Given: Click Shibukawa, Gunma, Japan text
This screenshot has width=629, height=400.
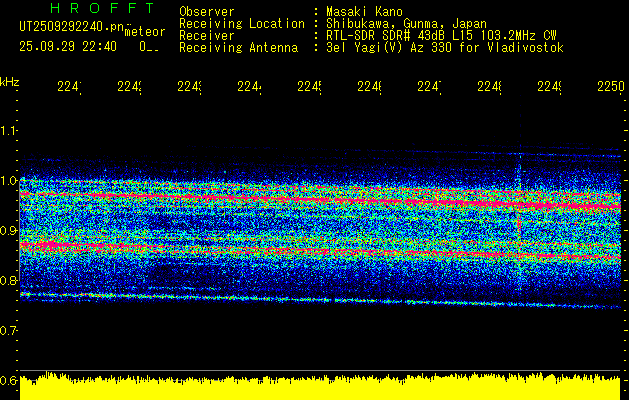Looking at the screenshot, I should click(406, 24).
